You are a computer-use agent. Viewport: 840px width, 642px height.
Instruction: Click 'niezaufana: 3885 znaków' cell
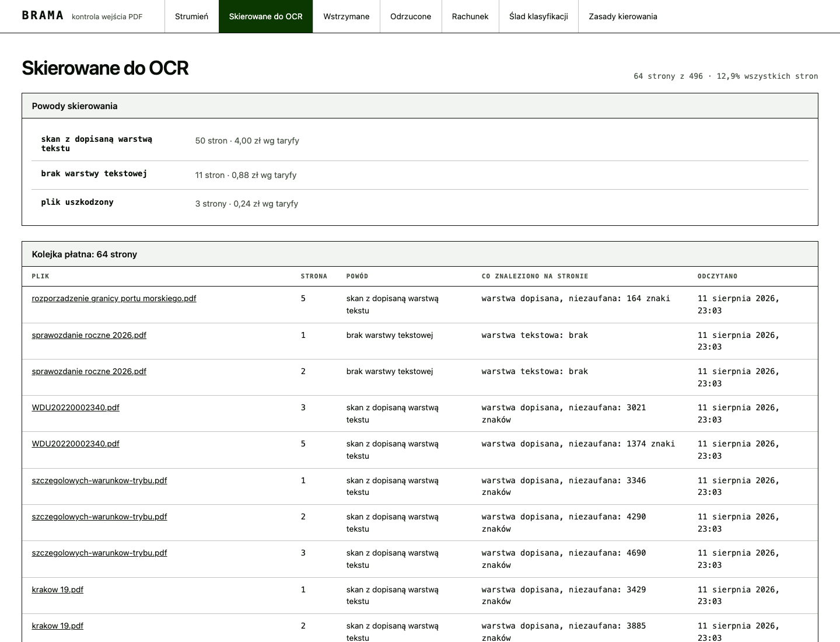click(x=563, y=631)
